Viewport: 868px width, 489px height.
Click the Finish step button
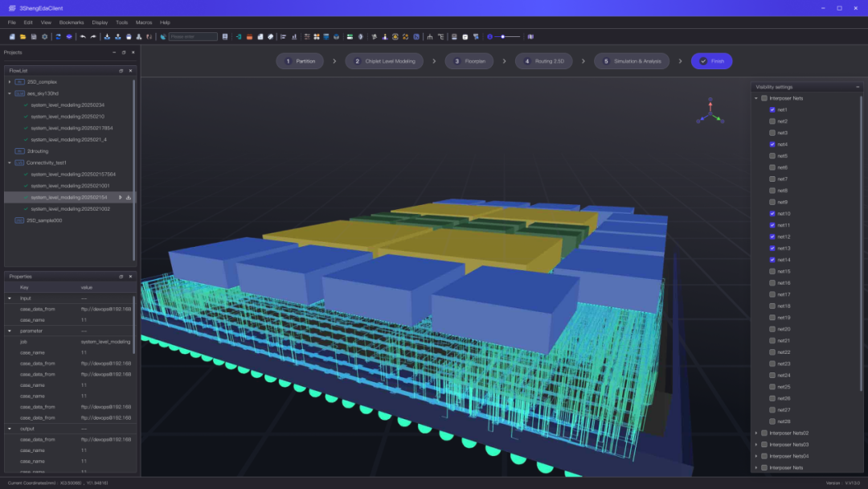tap(711, 61)
